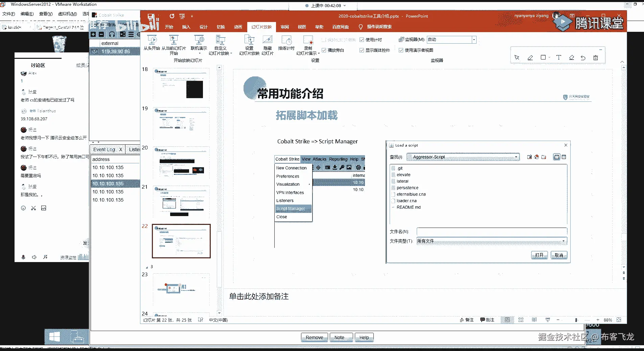Toggle 显示媒体控件 checkbox
The height and width of the screenshot is (351, 644).
(x=362, y=50)
